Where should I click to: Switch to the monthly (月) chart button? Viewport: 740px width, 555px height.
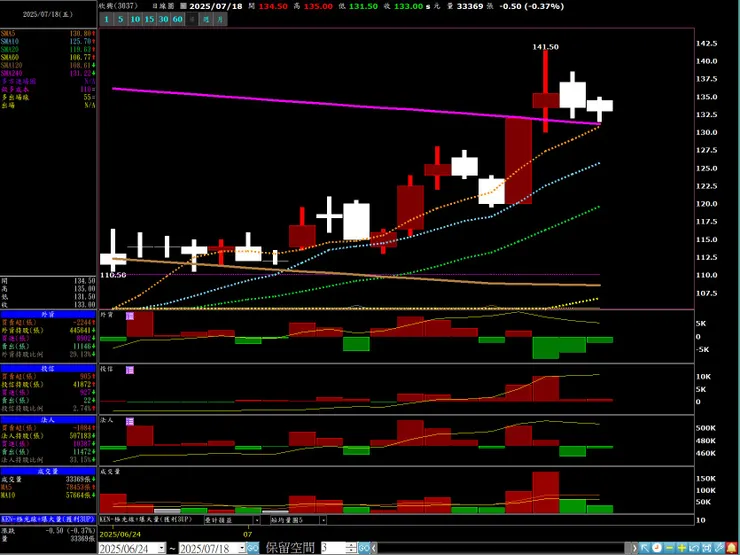pos(220,19)
